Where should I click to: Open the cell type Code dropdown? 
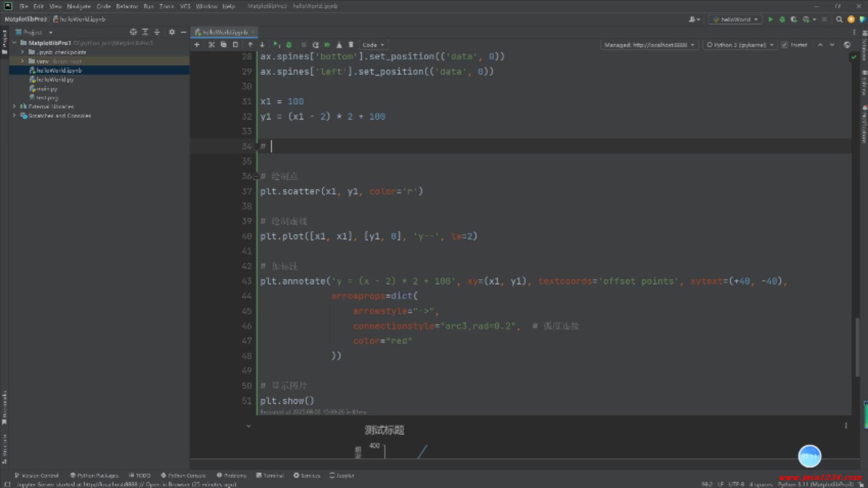coord(373,45)
